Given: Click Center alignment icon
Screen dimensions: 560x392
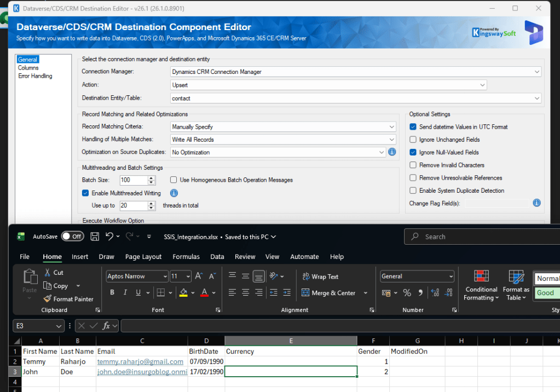Looking at the screenshot, I should pos(245,293).
